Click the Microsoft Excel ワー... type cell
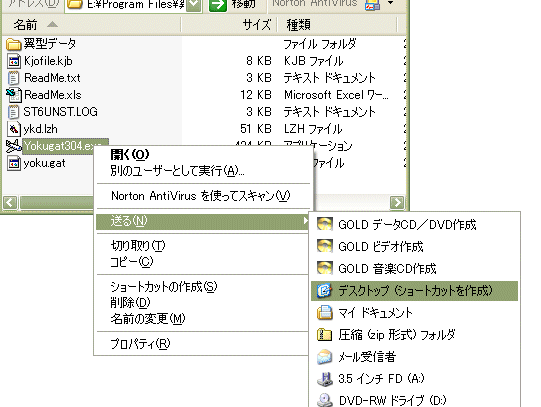 click(x=336, y=95)
